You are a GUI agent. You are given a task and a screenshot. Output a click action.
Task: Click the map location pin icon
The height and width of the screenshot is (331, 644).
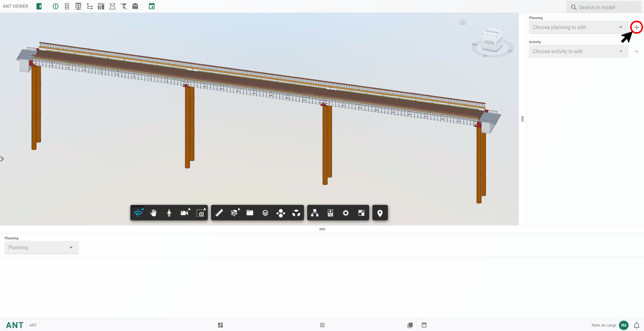[380, 213]
